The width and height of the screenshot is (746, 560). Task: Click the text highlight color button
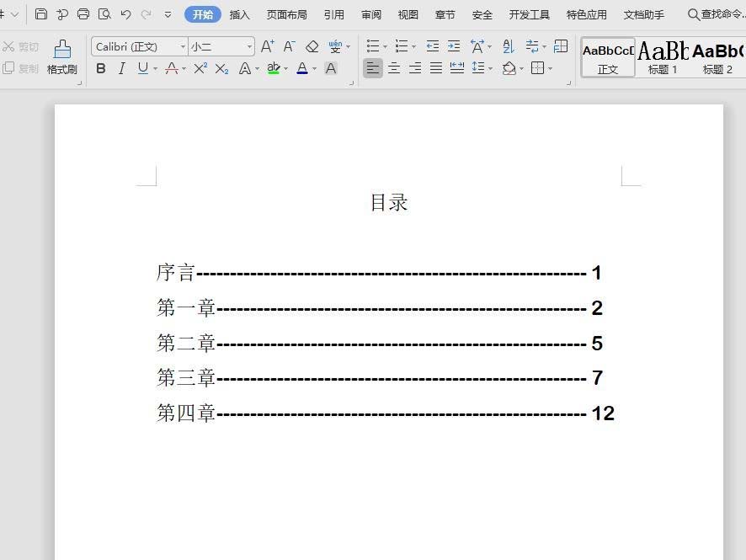[x=274, y=68]
